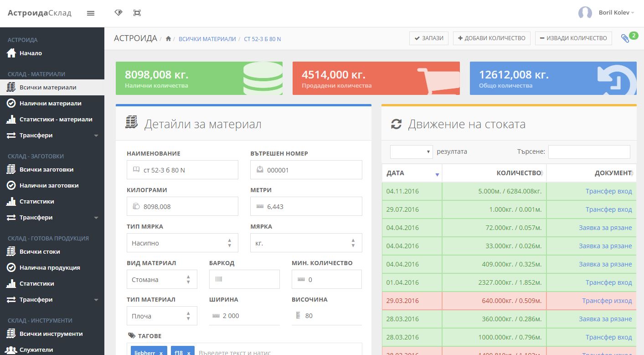
Task: Sort table by ДАТА column
Action: [412, 173]
